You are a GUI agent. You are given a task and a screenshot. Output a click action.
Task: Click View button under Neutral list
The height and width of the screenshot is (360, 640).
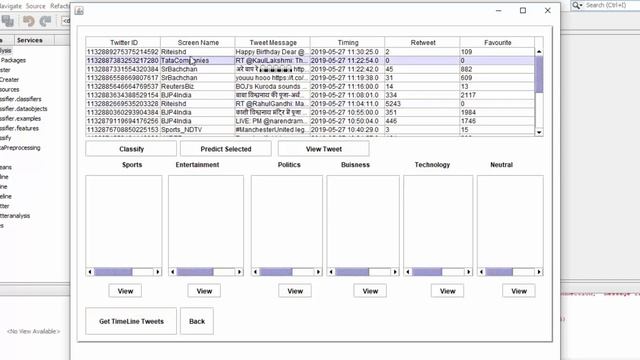519,291
